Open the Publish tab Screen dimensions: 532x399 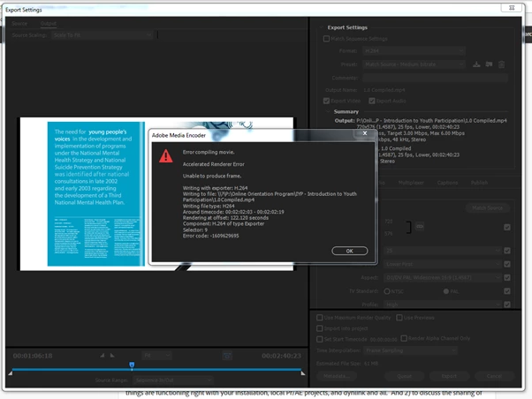[x=479, y=183]
